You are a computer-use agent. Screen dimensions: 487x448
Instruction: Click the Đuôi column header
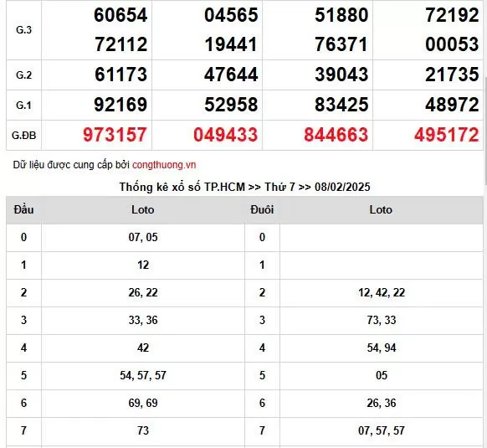[262, 210]
